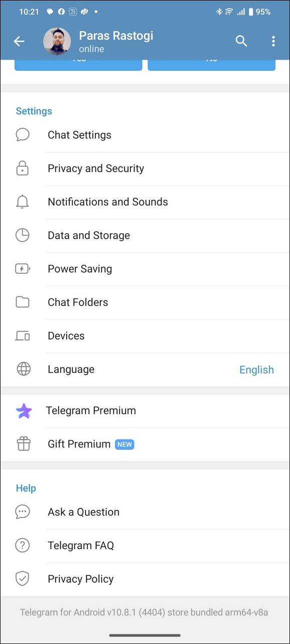Tap the Privacy Policy shield icon
Screen dimensions: 290x644
[x=23, y=579]
